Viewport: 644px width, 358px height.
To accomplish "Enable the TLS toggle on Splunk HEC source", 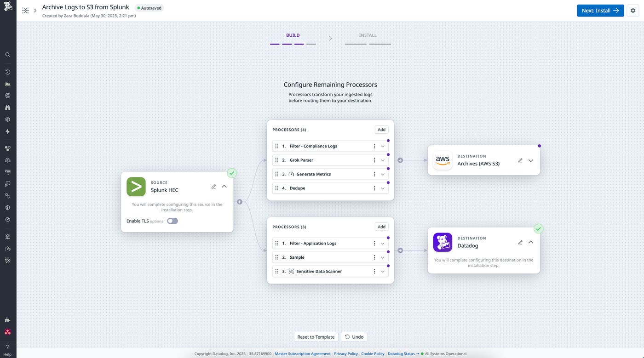I will [x=172, y=221].
